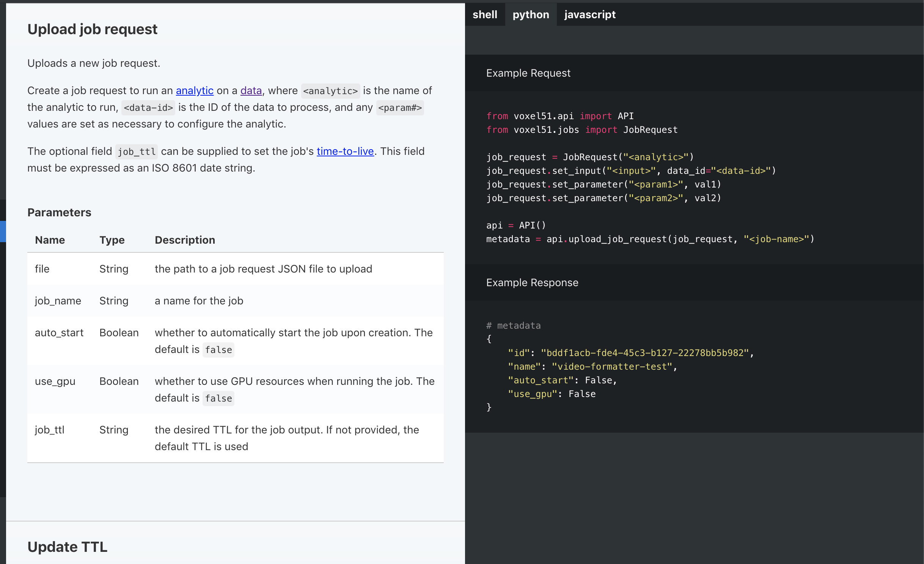
Task: Click the Parameters heading
Action: coord(59,212)
